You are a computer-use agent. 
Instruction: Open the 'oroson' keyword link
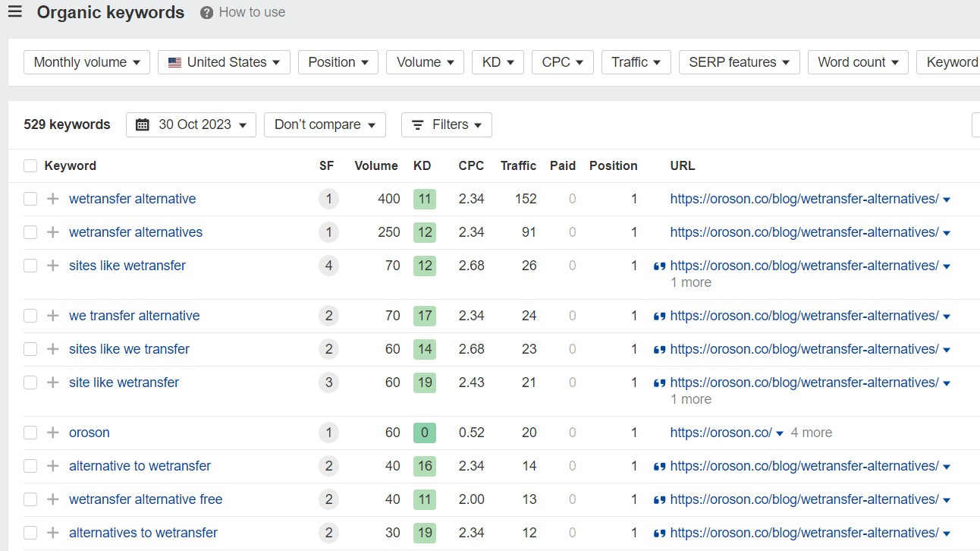coord(90,433)
